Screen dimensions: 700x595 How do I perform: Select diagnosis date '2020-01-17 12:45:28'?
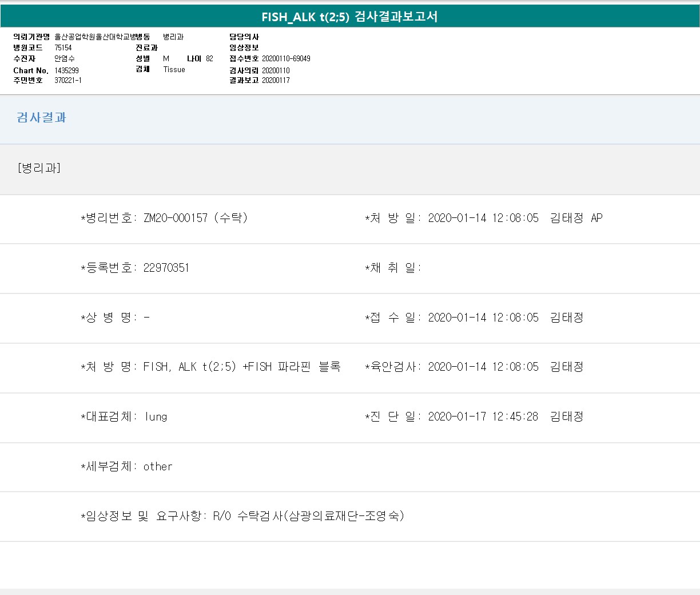[483, 416]
